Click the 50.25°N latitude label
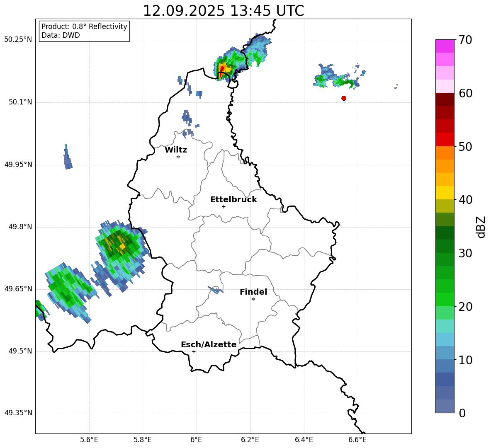This screenshot has width=491, height=448. pos(18,40)
